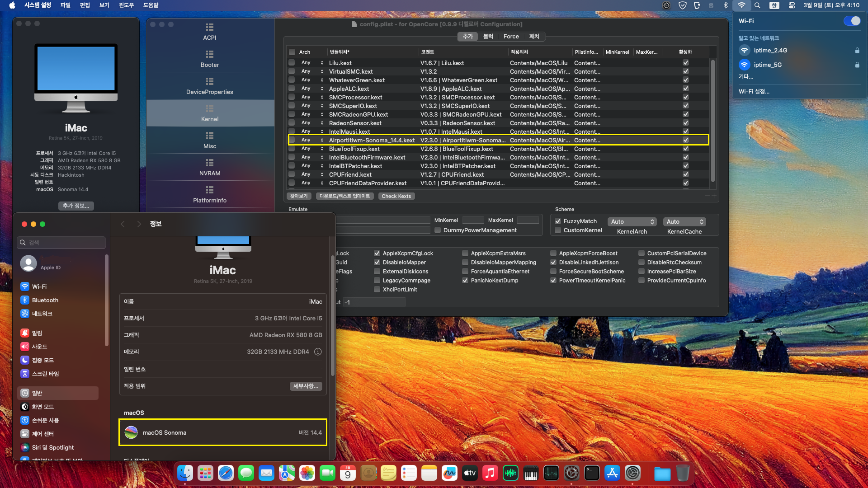Image resolution: width=868 pixels, height=488 pixels.
Task: Open Finder from the Dock
Action: (x=185, y=473)
